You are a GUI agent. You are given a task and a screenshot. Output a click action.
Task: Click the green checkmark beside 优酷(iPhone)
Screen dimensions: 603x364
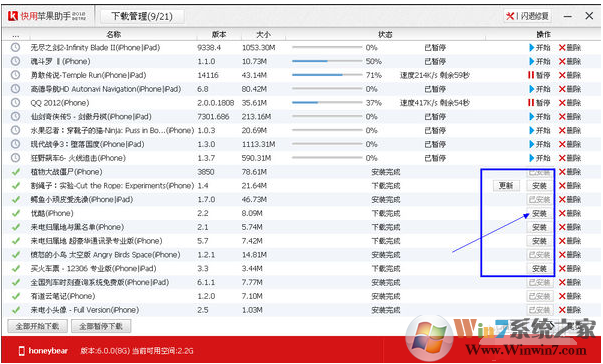pyautogui.click(x=16, y=213)
